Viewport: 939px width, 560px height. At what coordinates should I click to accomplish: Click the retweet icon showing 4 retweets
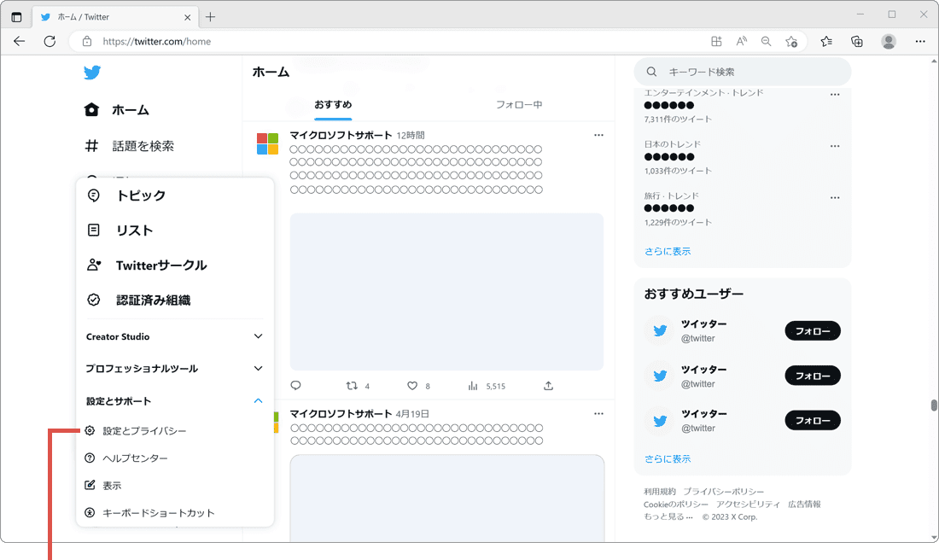(x=351, y=386)
